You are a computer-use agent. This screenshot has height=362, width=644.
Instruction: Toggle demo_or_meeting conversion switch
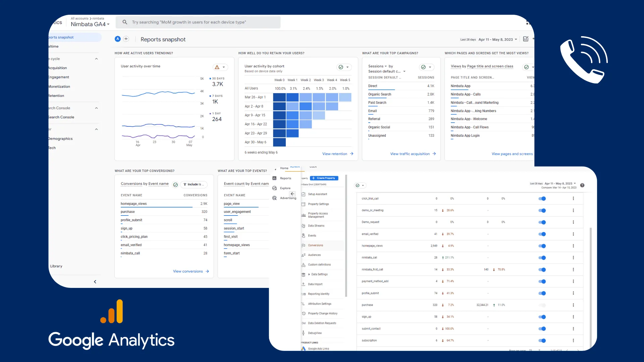[542, 210]
